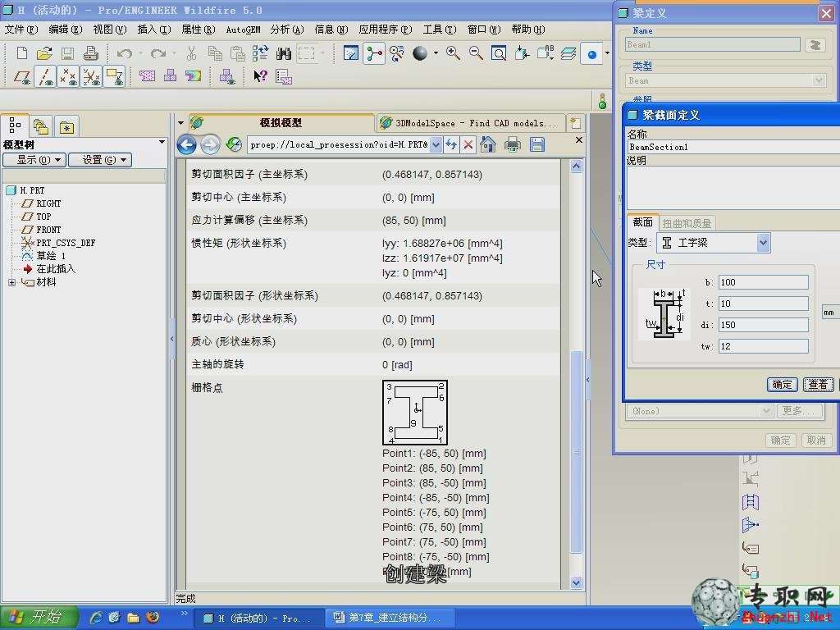Viewport: 840px width, 630px height.
Task: Open a file with the folder icon
Action: click(44, 53)
